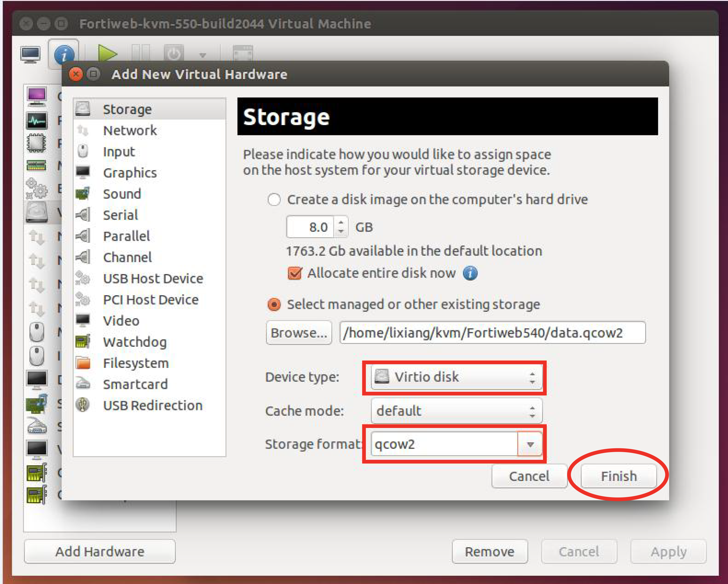728x584 pixels.
Task: Uncheck Allocate entire disk now checkbox
Action: (x=294, y=273)
